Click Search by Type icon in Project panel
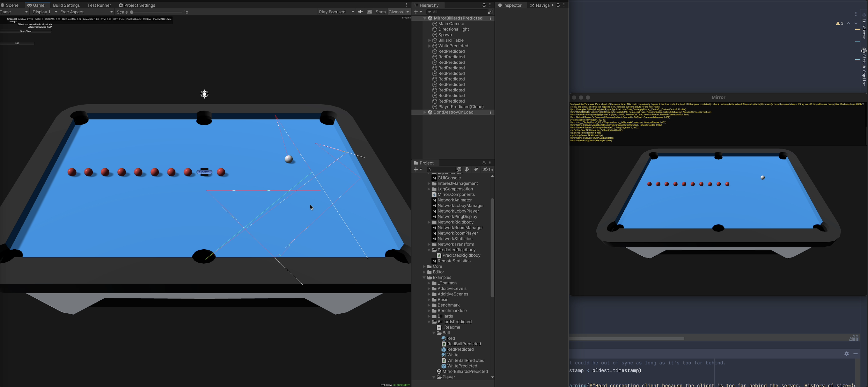Screen dimensions: 868x387 (467, 169)
